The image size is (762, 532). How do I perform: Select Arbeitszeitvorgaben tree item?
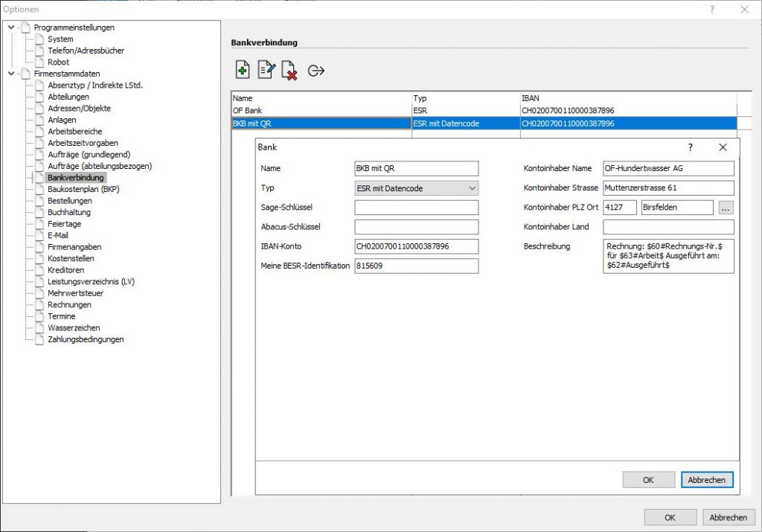[83, 143]
